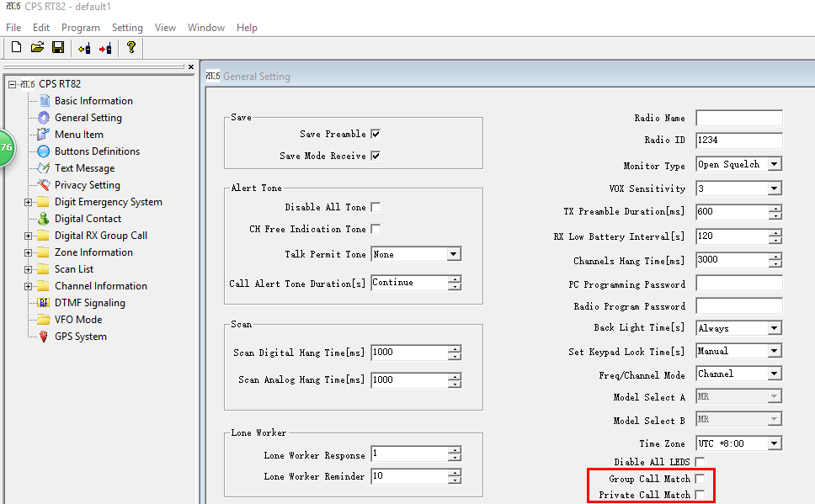Image resolution: width=815 pixels, height=504 pixels.
Task: Increase TX Preamble Duration with up arrow
Action: (775, 209)
